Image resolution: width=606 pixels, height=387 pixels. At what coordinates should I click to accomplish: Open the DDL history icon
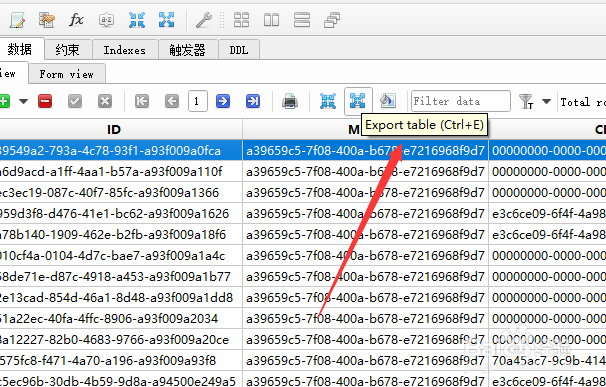tap(47, 20)
